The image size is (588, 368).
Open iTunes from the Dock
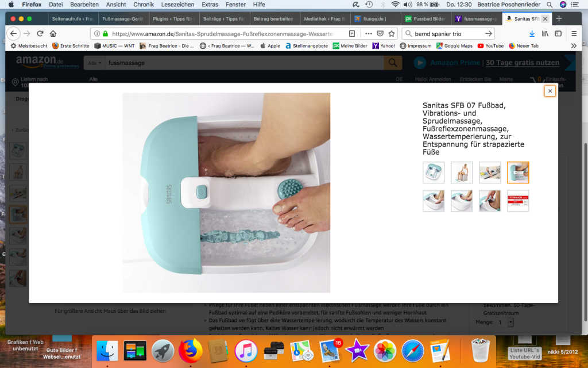(246, 350)
